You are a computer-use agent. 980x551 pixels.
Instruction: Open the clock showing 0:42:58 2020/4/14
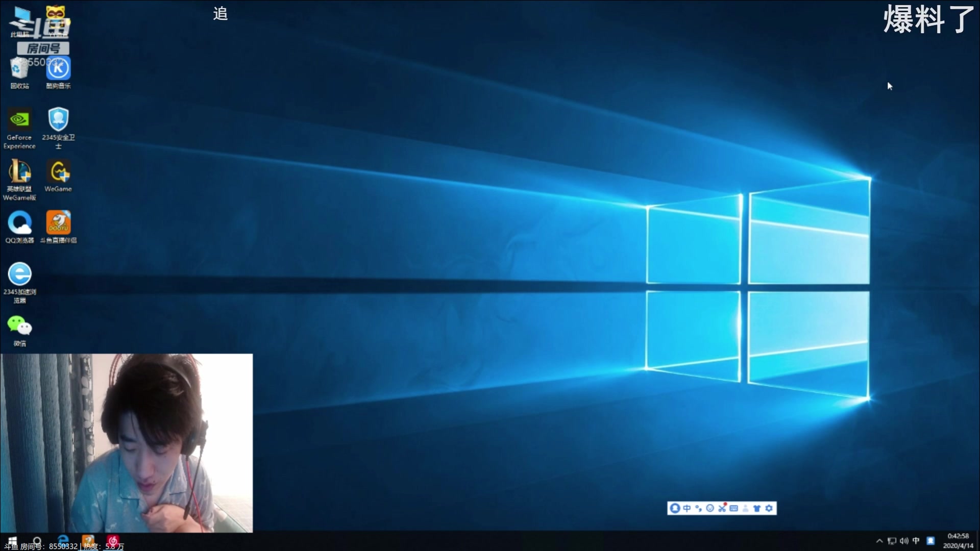[958, 541]
